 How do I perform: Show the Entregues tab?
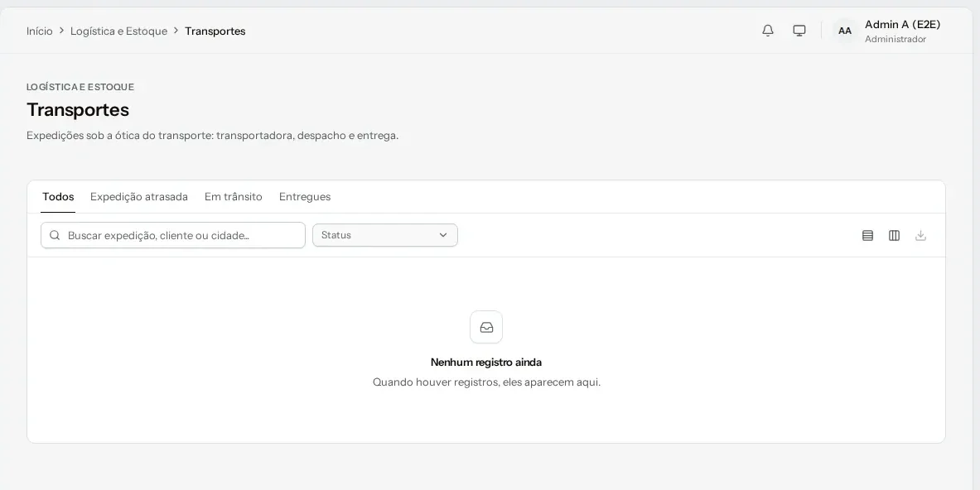pos(304,197)
